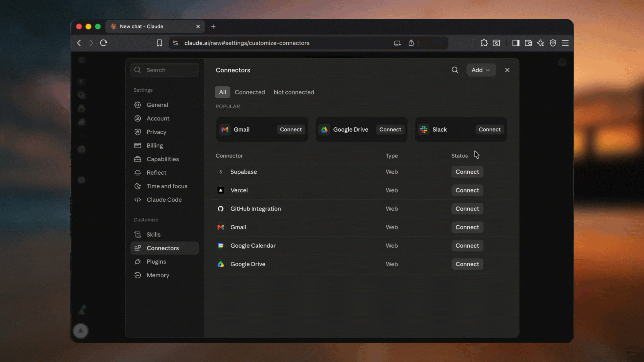Open the browser search tabs icon
The width and height of the screenshot is (644, 362).
[496, 43]
